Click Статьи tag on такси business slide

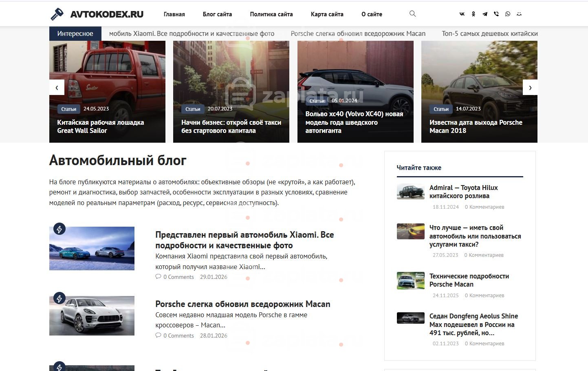[193, 109]
